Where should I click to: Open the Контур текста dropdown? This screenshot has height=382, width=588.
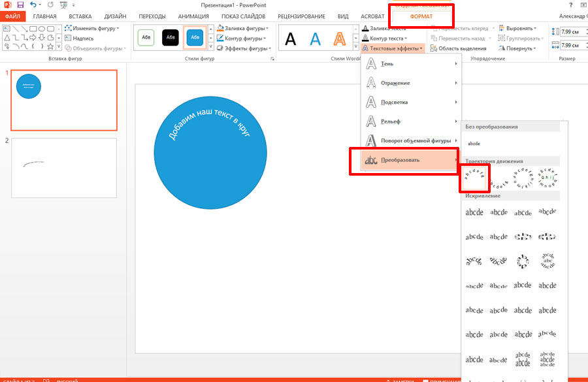pos(385,39)
